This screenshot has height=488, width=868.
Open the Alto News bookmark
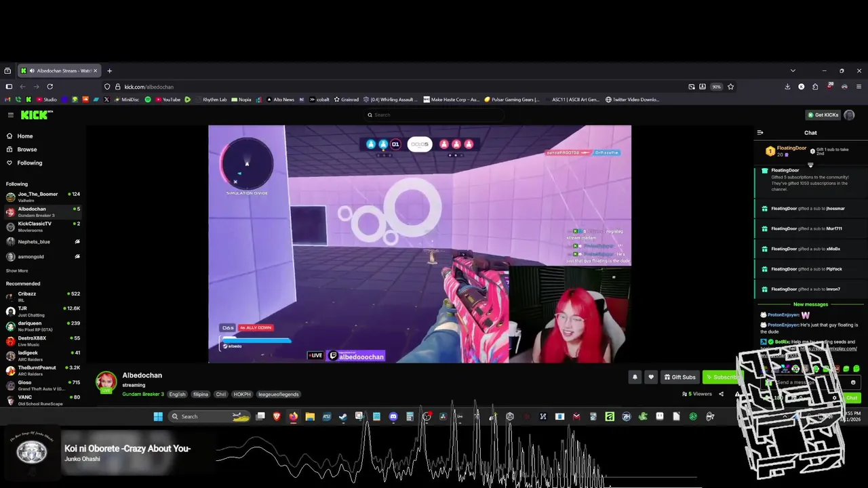coord(280,100)
